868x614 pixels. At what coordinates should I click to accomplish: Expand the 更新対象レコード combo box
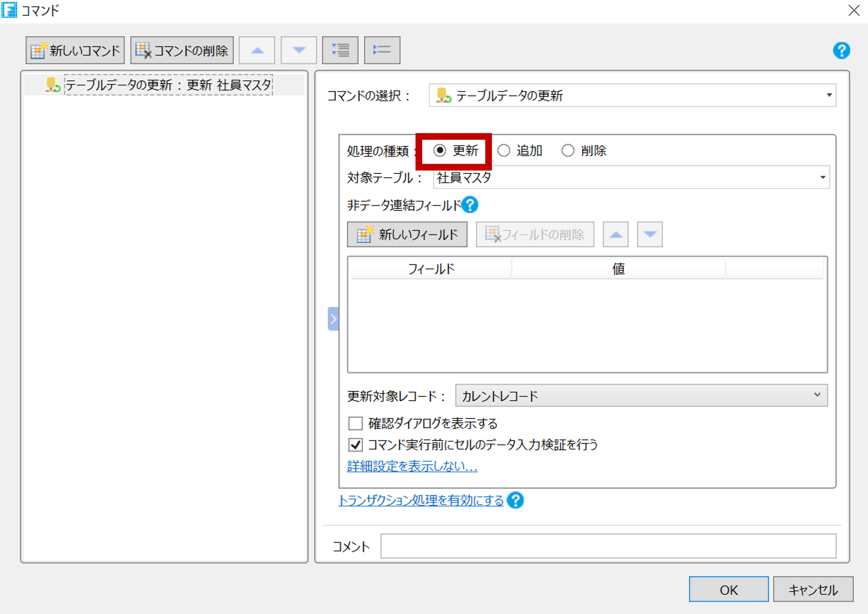pos(817,395)
